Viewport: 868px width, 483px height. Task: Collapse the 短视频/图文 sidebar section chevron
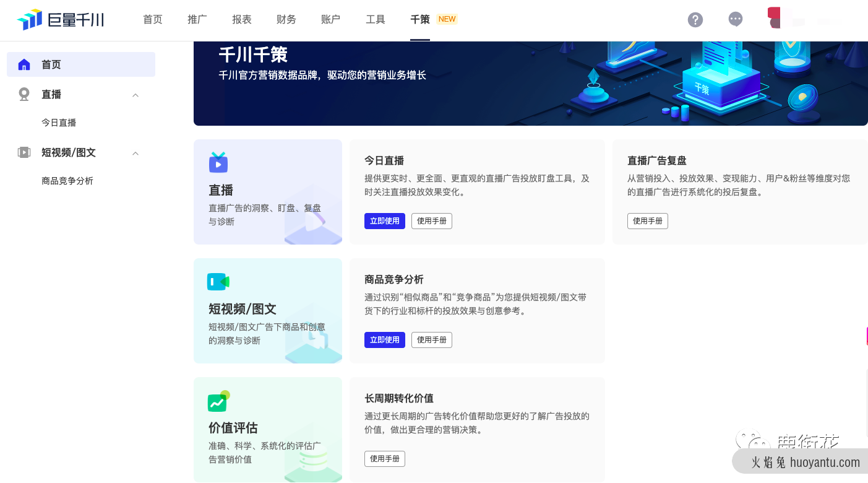135,153
